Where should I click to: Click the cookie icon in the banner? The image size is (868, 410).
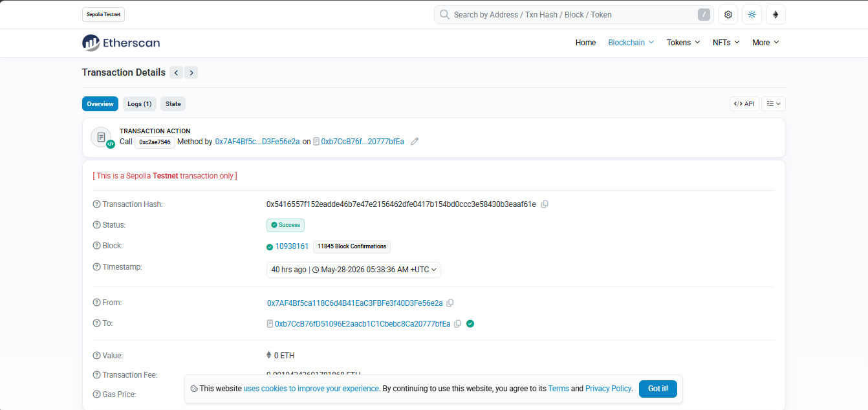click(193, 389)
